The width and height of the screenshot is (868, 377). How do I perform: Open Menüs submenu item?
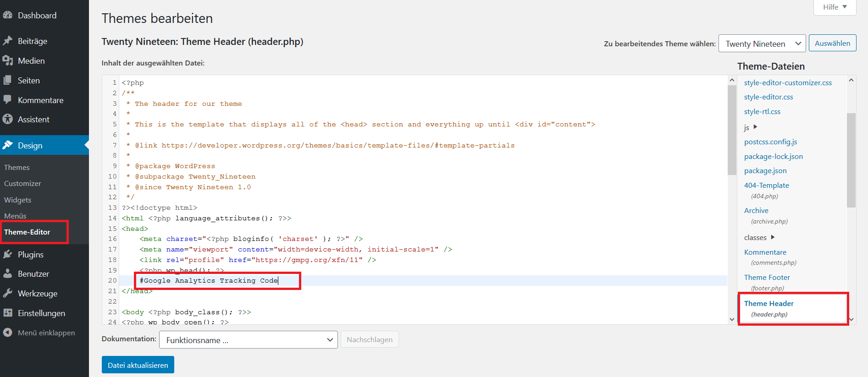[x=15, y=216]
